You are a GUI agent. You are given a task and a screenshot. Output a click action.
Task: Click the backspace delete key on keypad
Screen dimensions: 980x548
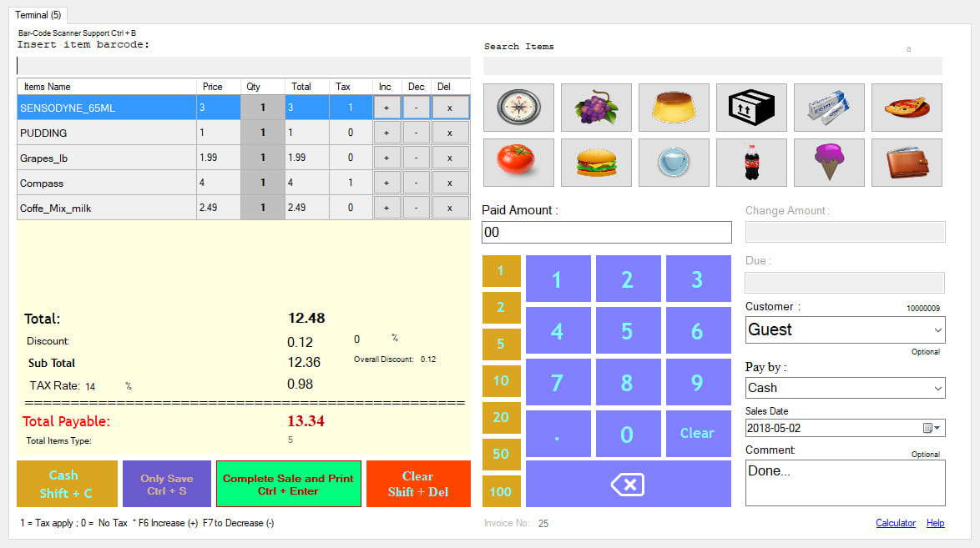(x=628, y=484)
